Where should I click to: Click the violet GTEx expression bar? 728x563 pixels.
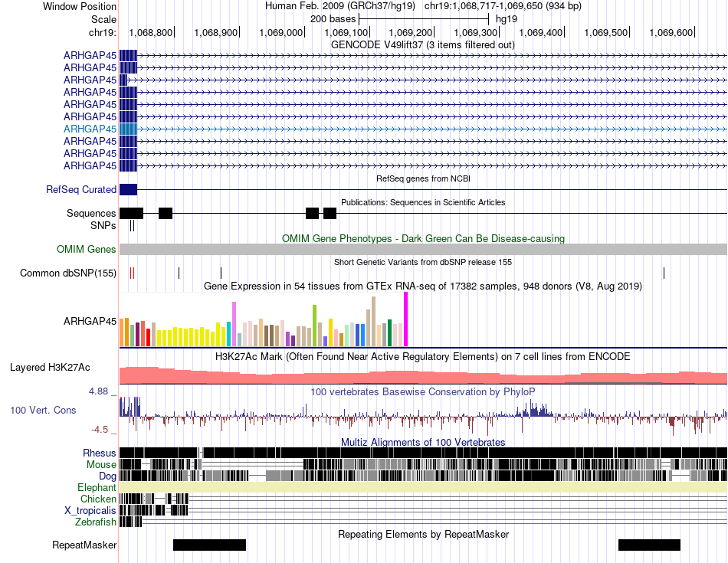tap(234, 324)
